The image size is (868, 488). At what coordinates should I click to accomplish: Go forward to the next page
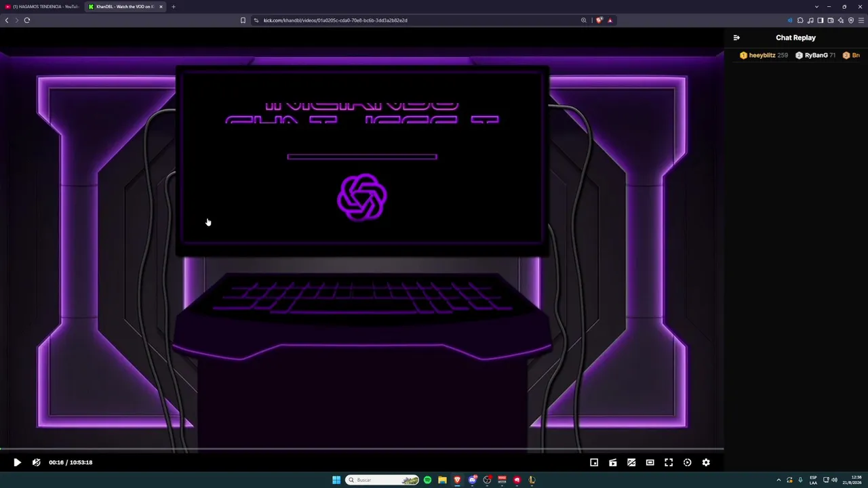17,20
